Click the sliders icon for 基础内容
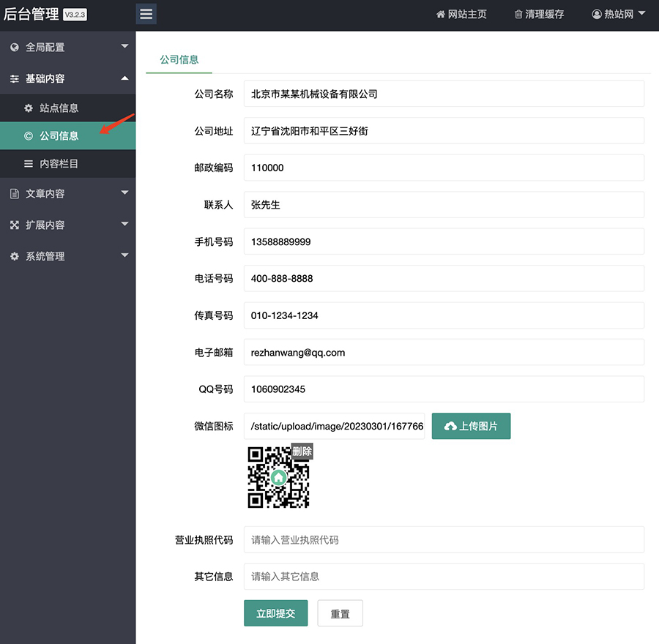Image resolution: width=659 pixels, height=644 pixels. click(15, 78)
